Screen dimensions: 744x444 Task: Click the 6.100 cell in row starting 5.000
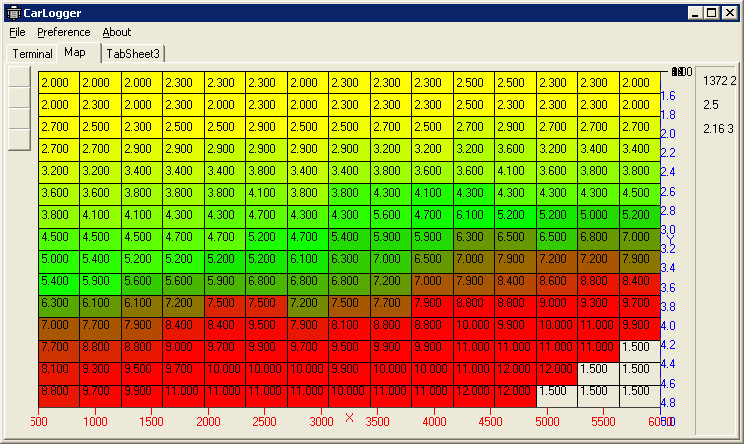(x=307, y=262)
